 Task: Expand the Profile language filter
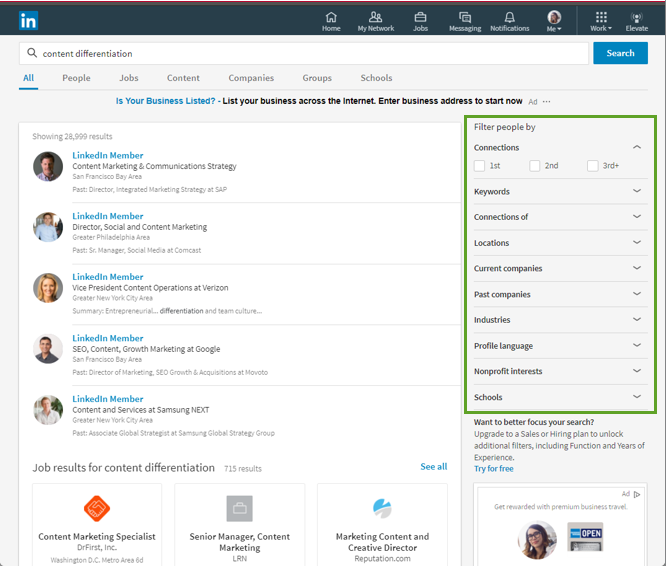pyautogui.click(x=637, y=345)
